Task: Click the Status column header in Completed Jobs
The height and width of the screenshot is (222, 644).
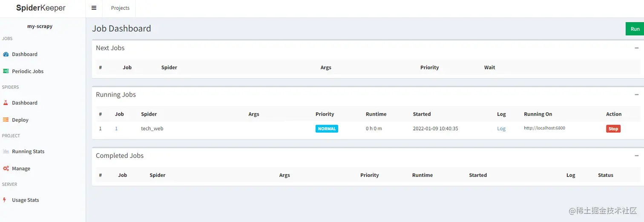Action: coord(605,175)
